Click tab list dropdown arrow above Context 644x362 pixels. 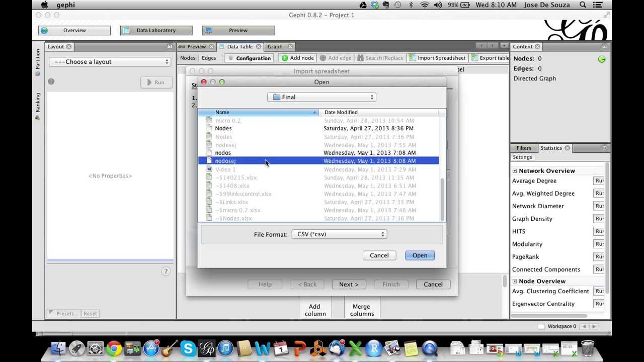504,46
